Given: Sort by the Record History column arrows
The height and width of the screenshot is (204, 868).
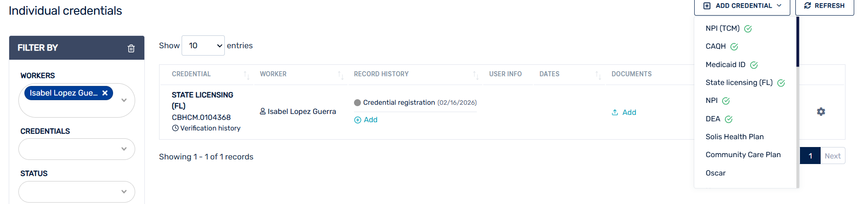Looking at the screenshot, I should 475,74.
